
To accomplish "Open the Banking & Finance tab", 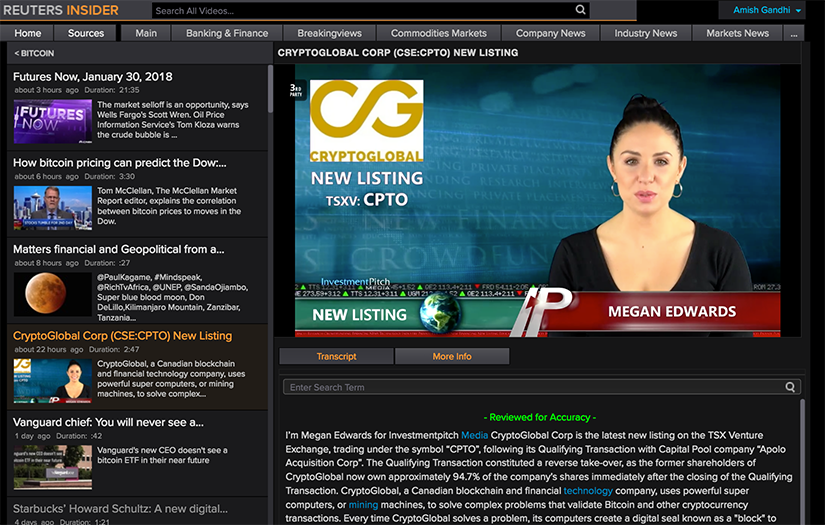I will (x=227, y=33).
